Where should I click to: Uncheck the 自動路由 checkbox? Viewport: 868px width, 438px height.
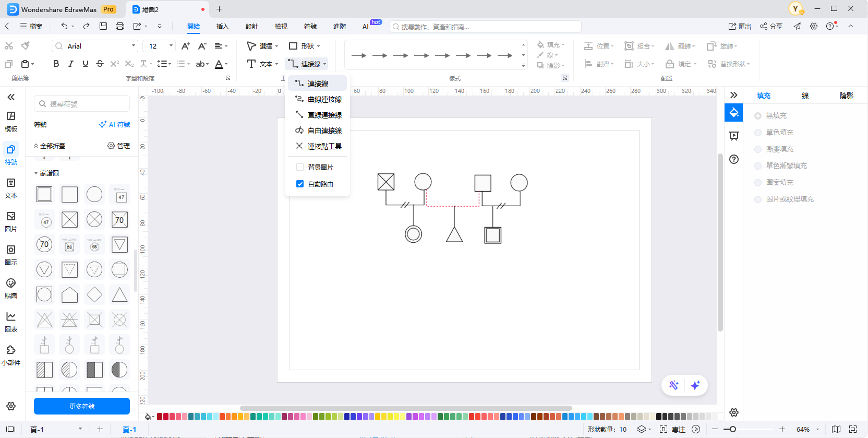(x=300, y=184)
